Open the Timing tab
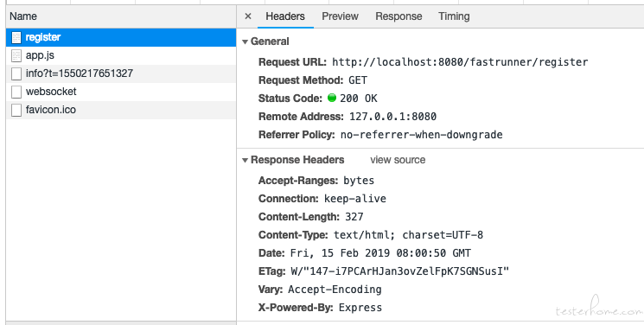644x325 pixels. tap(454, 16)
